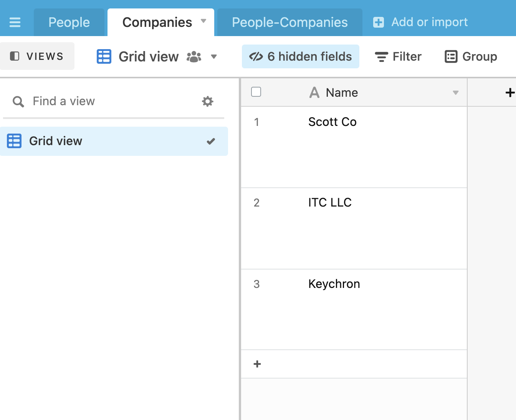Image resolution: width=516 pixels, height=420 pixels.
Task: Click the checkmark on sidebar Grid view
Action: coord(211,141)
